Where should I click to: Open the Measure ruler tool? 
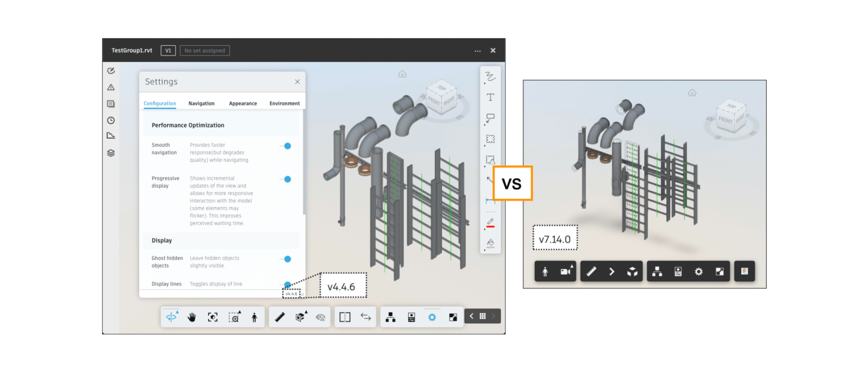[x=279, y=317]
